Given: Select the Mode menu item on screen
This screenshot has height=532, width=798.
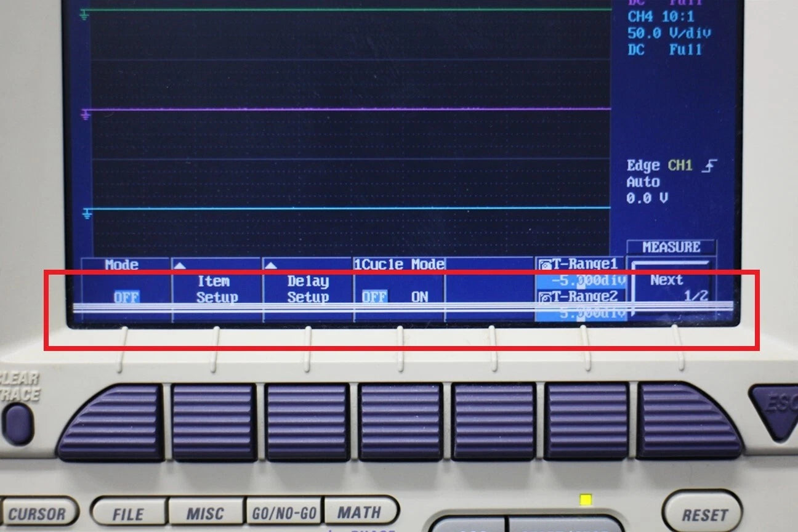Looking at the screenshot, I should 121,265.
